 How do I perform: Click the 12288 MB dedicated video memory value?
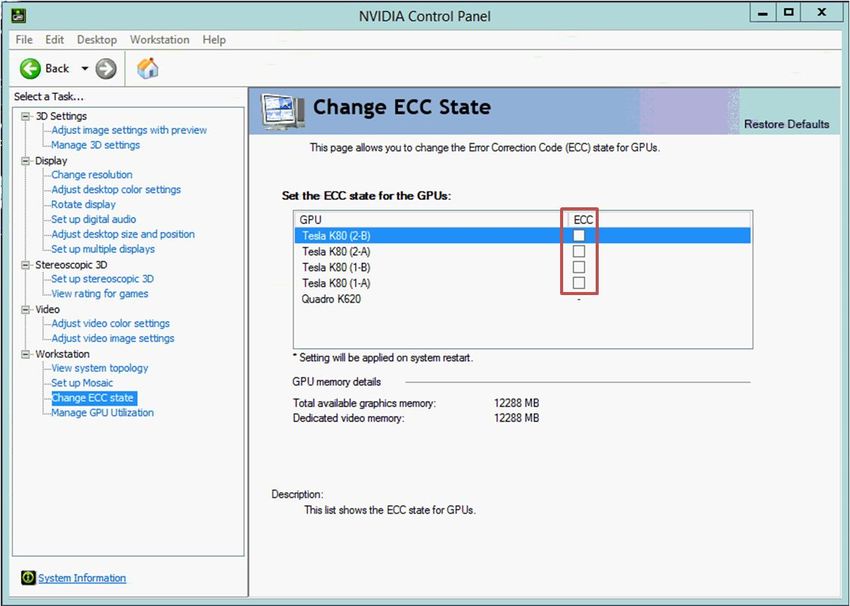[x=517, y=418]
